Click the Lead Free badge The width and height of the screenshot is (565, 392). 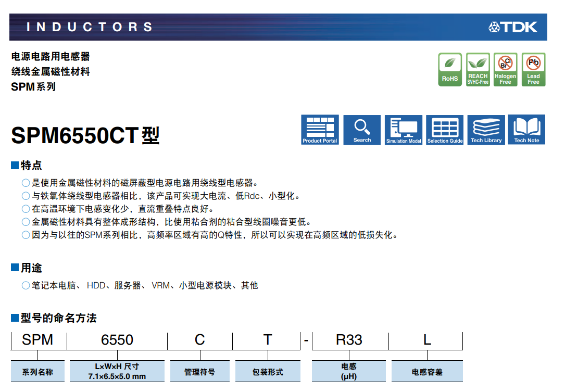[533, 69]
